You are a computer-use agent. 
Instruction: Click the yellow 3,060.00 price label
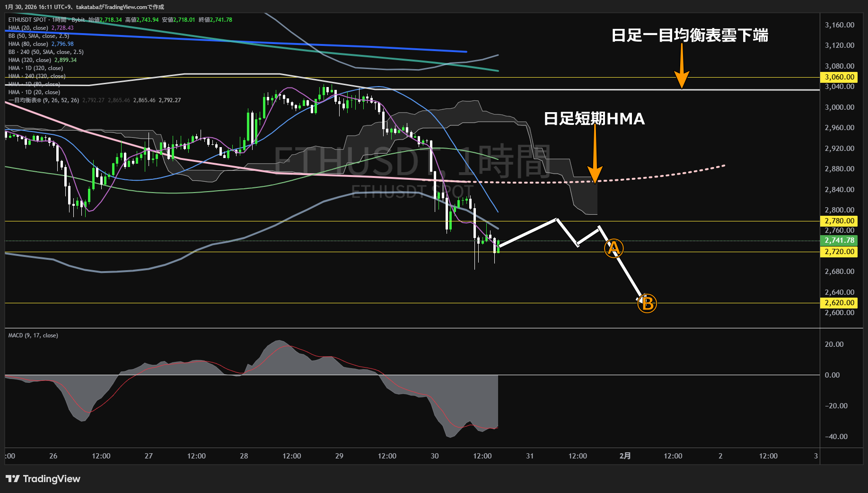[x=839, y=77]
